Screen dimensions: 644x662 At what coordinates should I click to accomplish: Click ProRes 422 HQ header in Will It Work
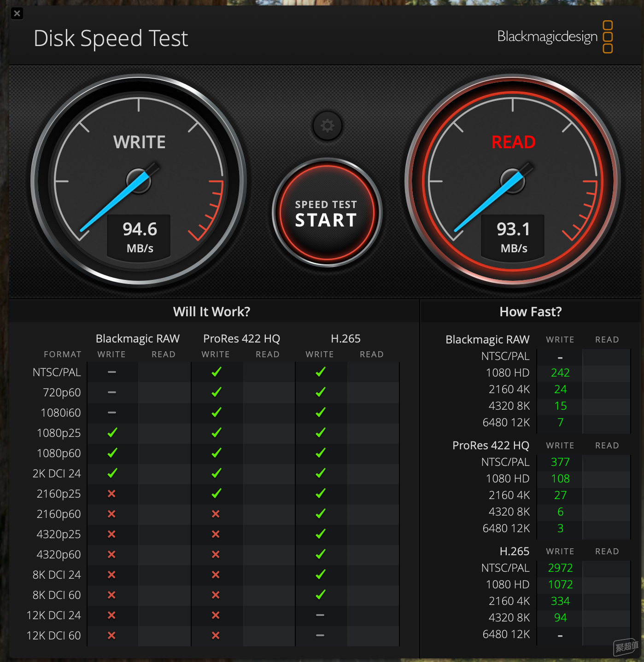click(x=241, y=339)
